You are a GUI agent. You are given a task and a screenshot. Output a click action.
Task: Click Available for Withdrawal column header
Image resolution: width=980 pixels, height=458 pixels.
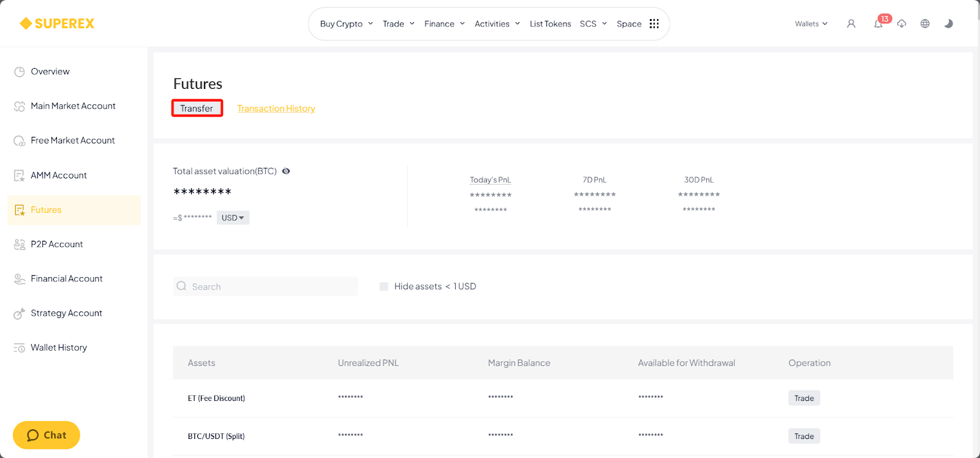pos(687,363)
